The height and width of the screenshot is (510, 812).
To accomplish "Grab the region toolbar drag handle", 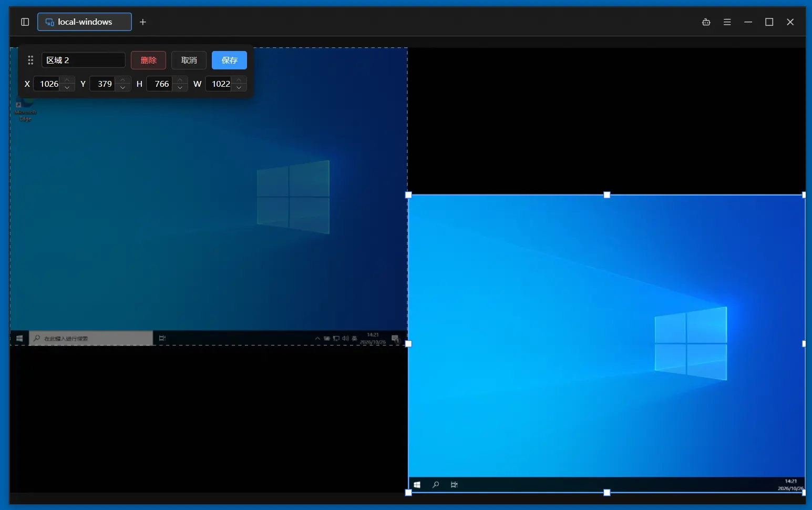I will click(30, 60).
